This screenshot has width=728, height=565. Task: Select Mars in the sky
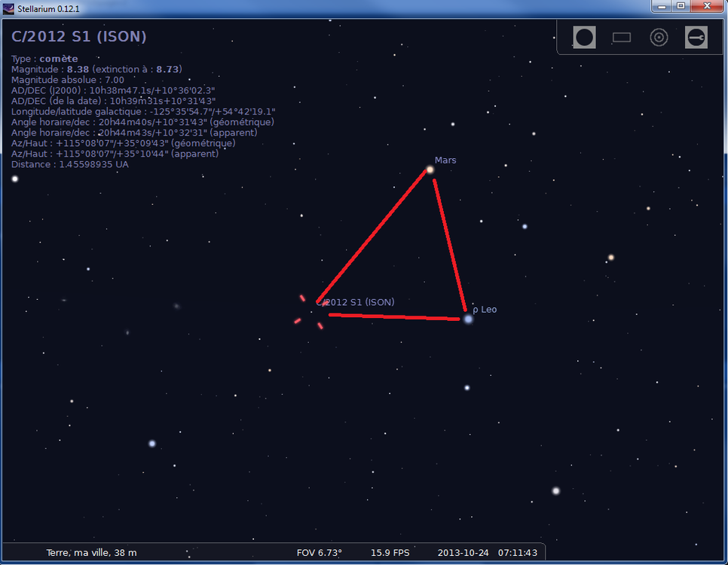click(x=429, y=170)
